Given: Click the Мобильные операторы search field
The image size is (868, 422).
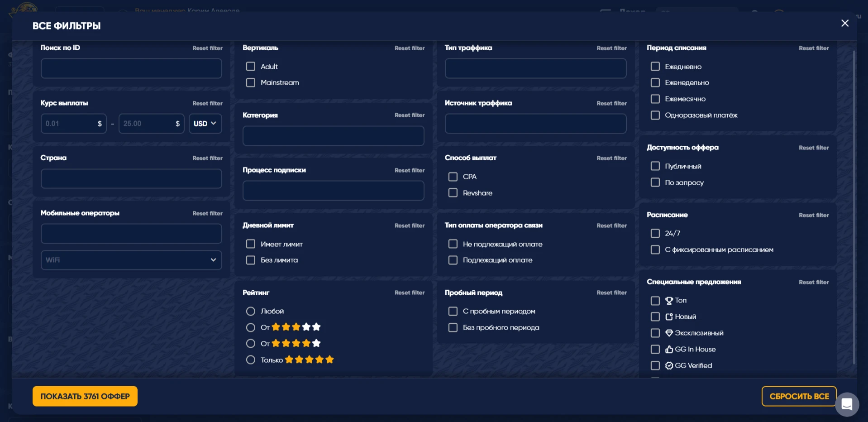Looking at the screenshot, I should [x=131, y=234].
